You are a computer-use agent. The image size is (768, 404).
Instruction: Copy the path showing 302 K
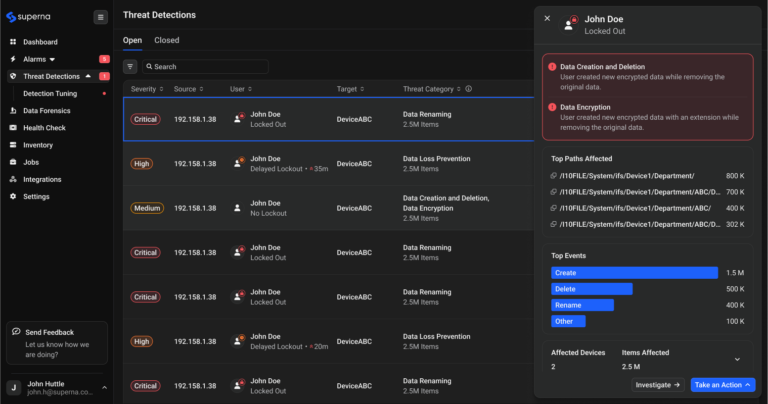pos(553,224)
